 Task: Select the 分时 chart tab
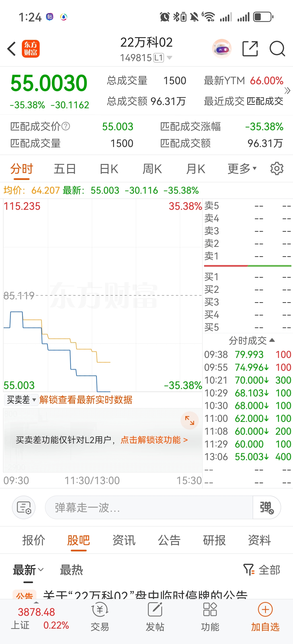point(21,168)
